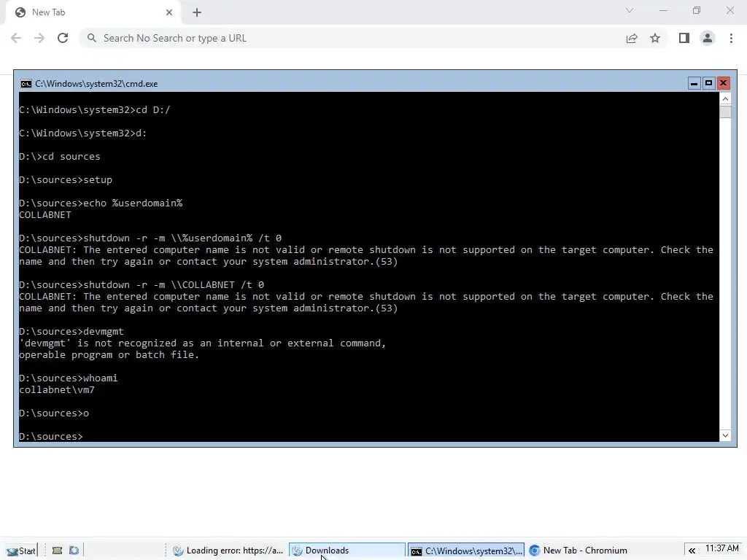Reload the current page

[x=63, y=38]
